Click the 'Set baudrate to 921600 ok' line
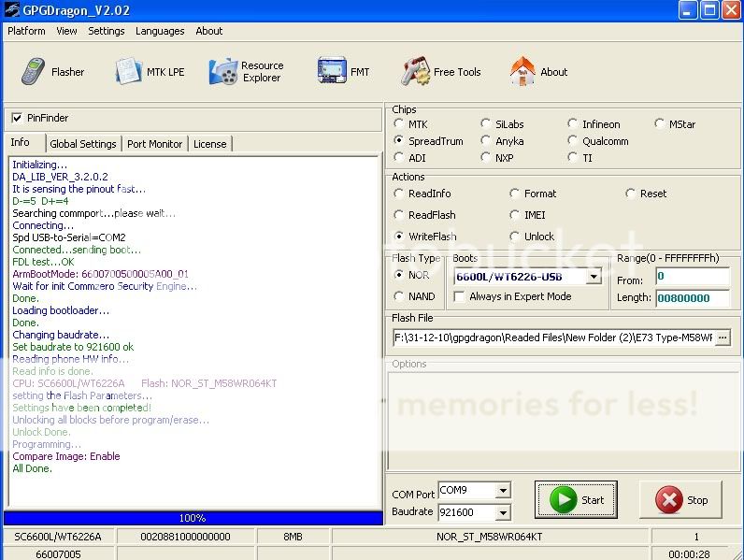 point(73,347)
